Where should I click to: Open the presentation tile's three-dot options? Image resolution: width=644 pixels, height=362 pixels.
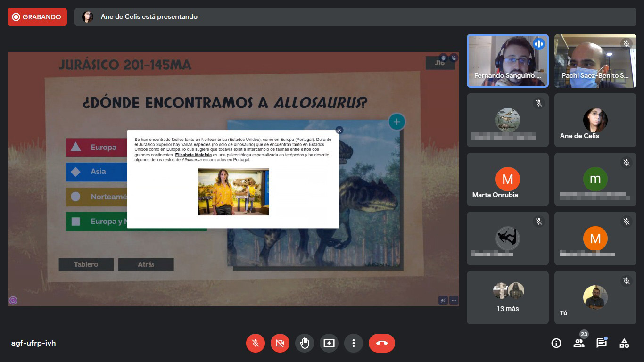(454, 300)
